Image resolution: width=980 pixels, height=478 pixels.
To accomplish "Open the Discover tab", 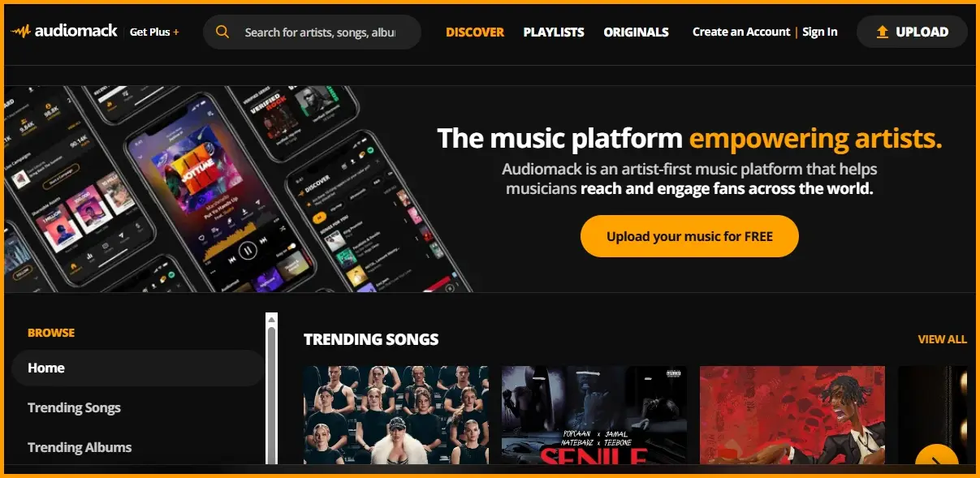I will click(x=475, y=32).
